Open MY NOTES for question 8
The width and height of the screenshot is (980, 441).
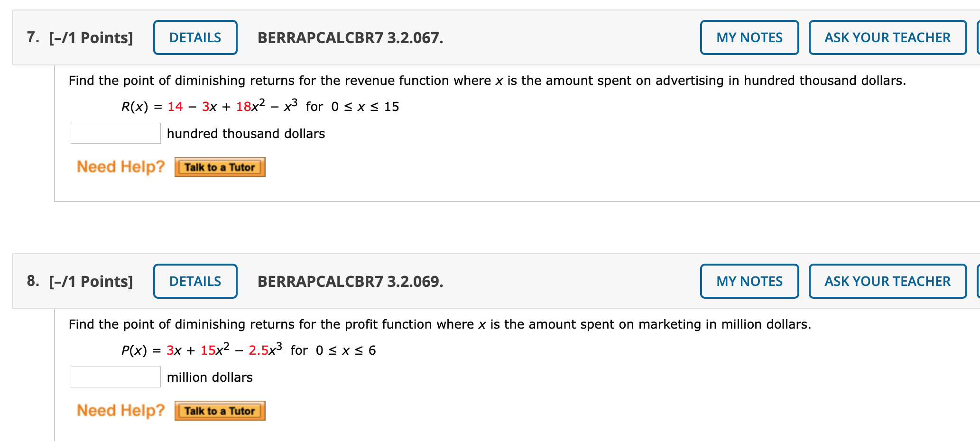(749, 281)
